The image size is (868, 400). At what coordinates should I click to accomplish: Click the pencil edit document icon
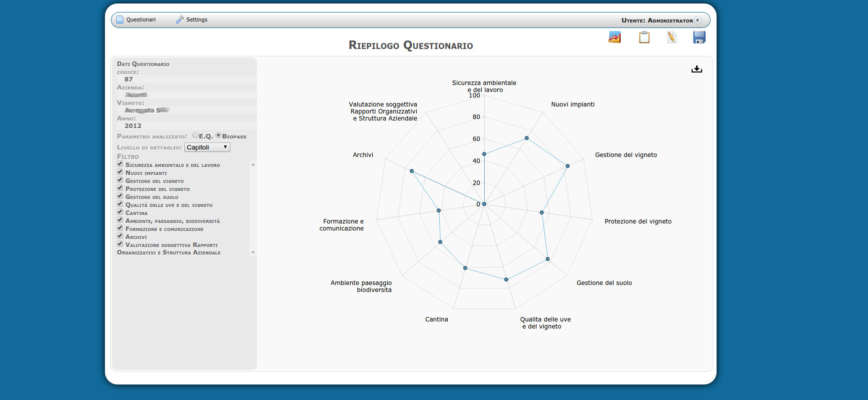click(672, 37)
